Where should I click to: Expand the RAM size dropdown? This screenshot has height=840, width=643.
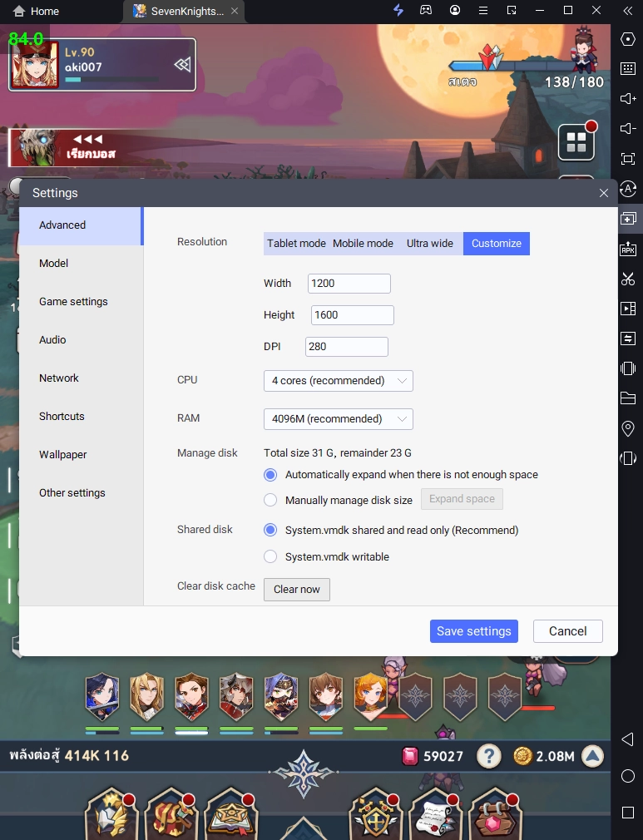point(338,419)
